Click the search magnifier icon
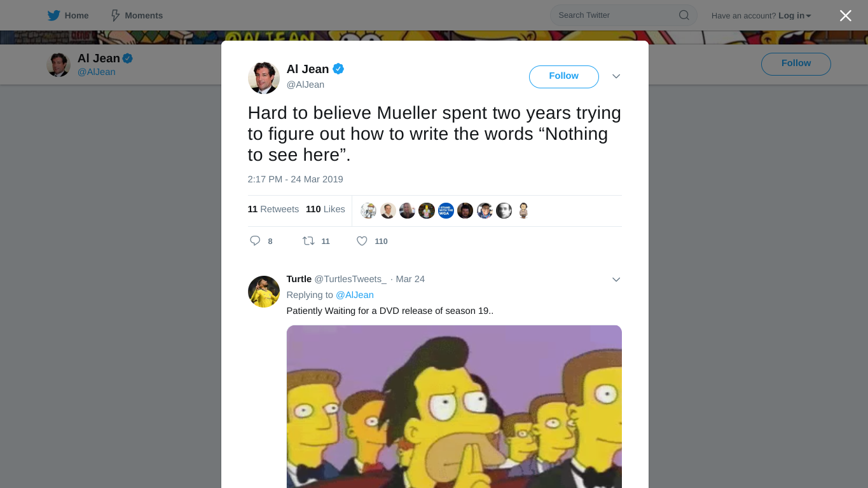 point(684,15)
